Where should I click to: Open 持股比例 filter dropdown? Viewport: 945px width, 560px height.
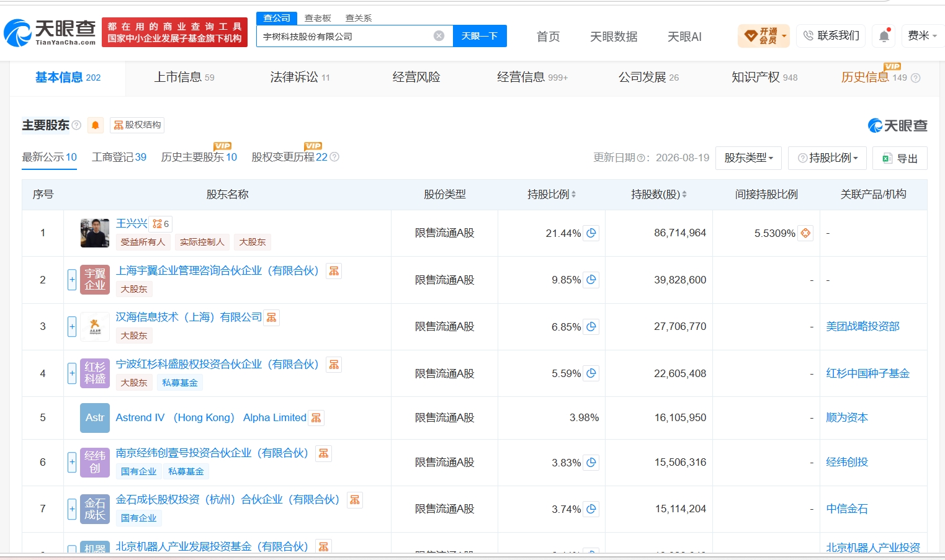828,158
